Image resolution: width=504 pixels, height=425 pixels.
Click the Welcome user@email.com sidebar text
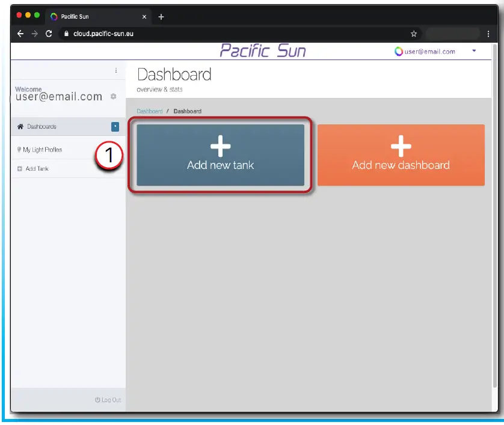(x=58, y=94)
